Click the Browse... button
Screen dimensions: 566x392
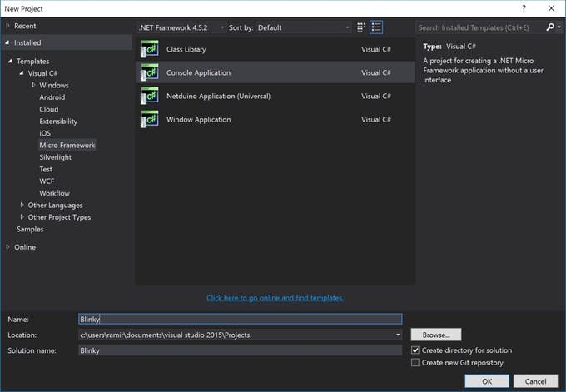coord(435,335)
